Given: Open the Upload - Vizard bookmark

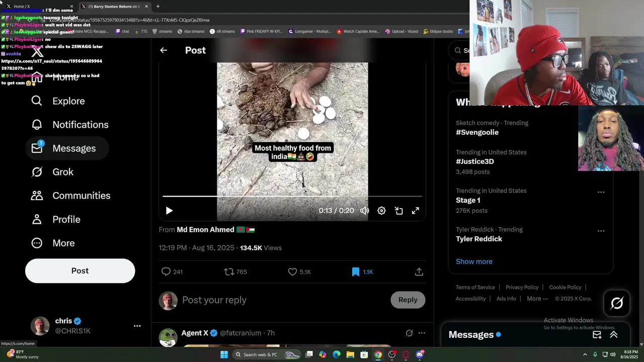Looking at the screenshot, I should [x=401, y=31].
